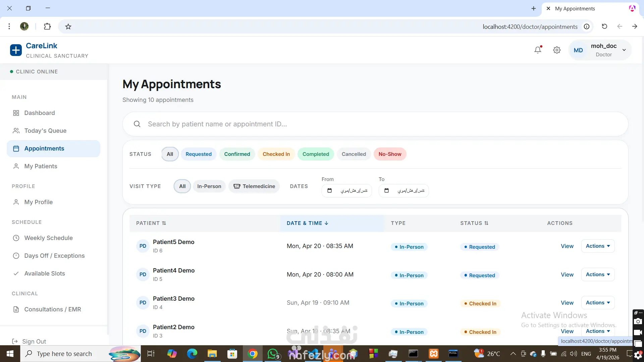
Task: Reload the page
Action: tap(604, 26)
